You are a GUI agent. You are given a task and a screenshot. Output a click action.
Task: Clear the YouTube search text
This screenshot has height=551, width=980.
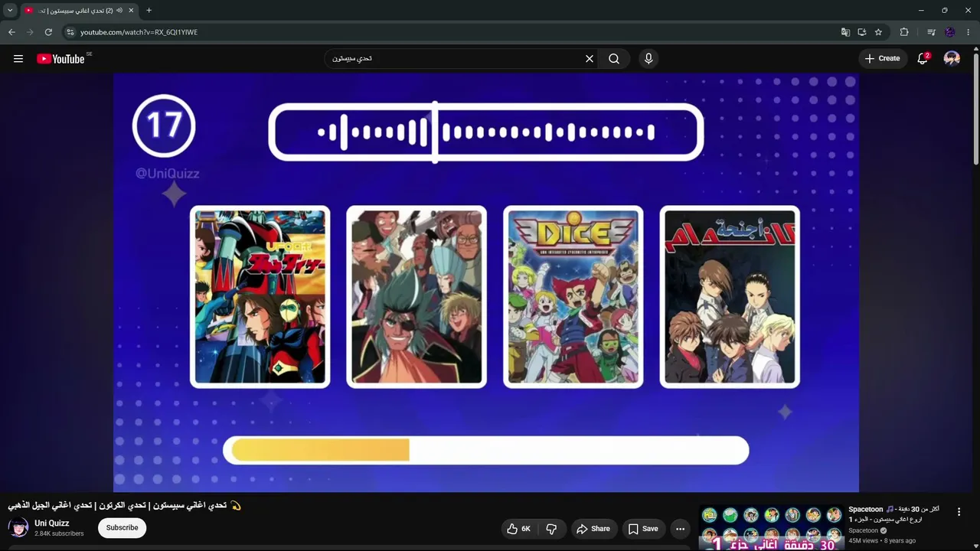[590, 59]
